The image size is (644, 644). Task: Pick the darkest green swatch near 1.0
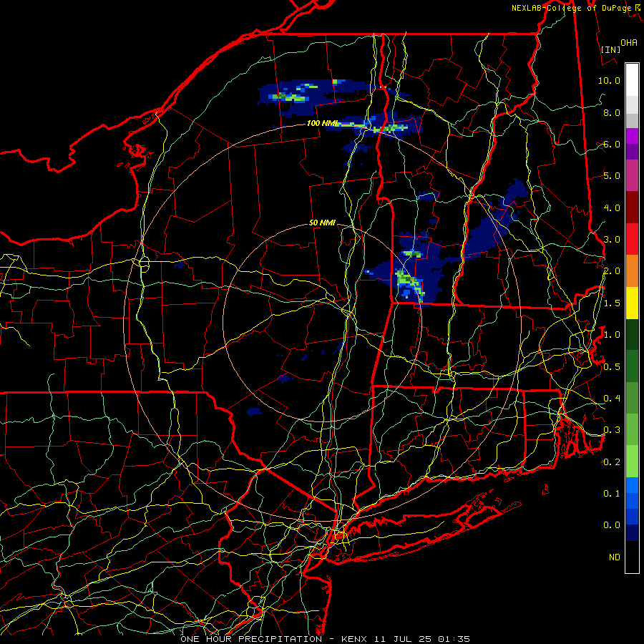[x=632, y=335]
